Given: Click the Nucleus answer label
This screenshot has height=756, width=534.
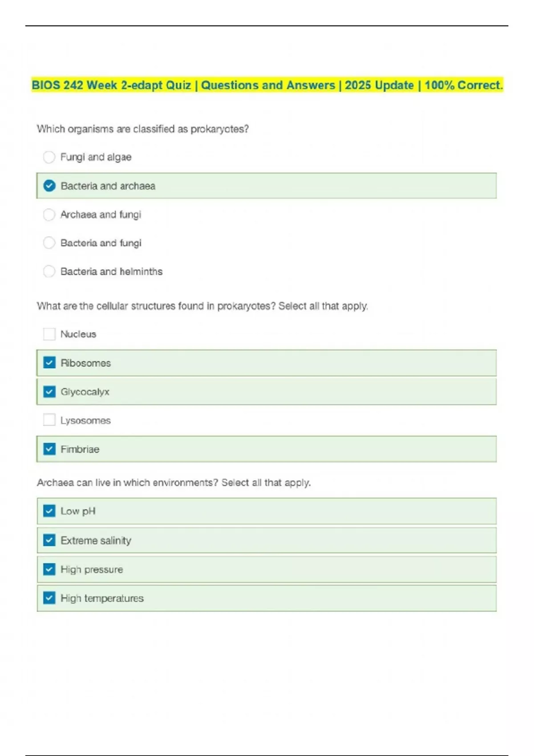Looking at the screenshot, I should click(78, 334).
